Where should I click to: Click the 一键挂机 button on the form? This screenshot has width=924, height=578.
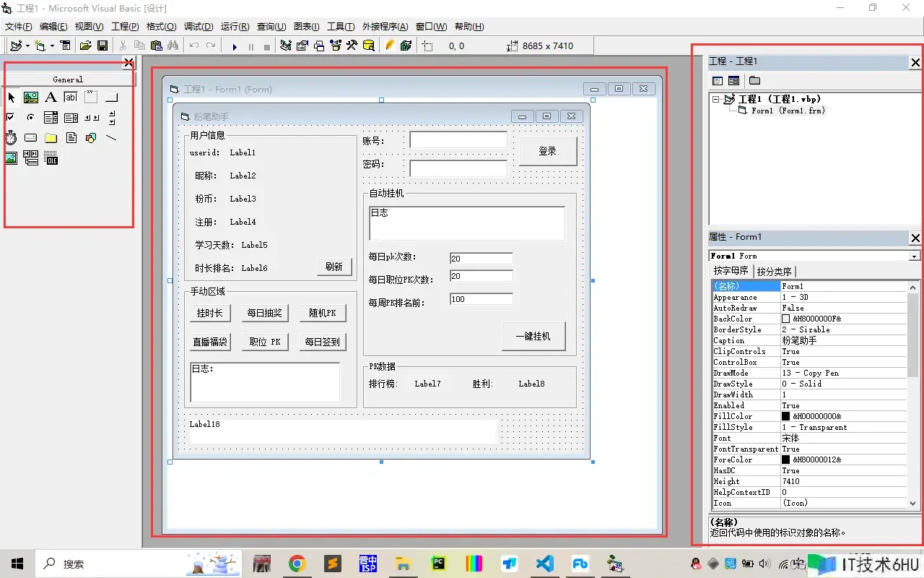coord(533,336)
